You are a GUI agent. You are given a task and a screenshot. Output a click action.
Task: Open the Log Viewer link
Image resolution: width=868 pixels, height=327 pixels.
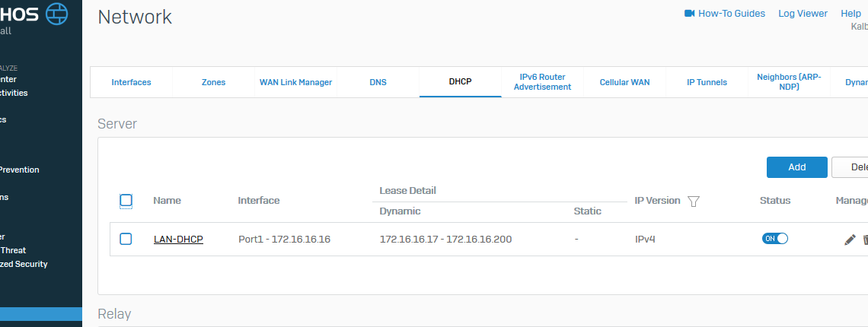(x=803, y=13)
